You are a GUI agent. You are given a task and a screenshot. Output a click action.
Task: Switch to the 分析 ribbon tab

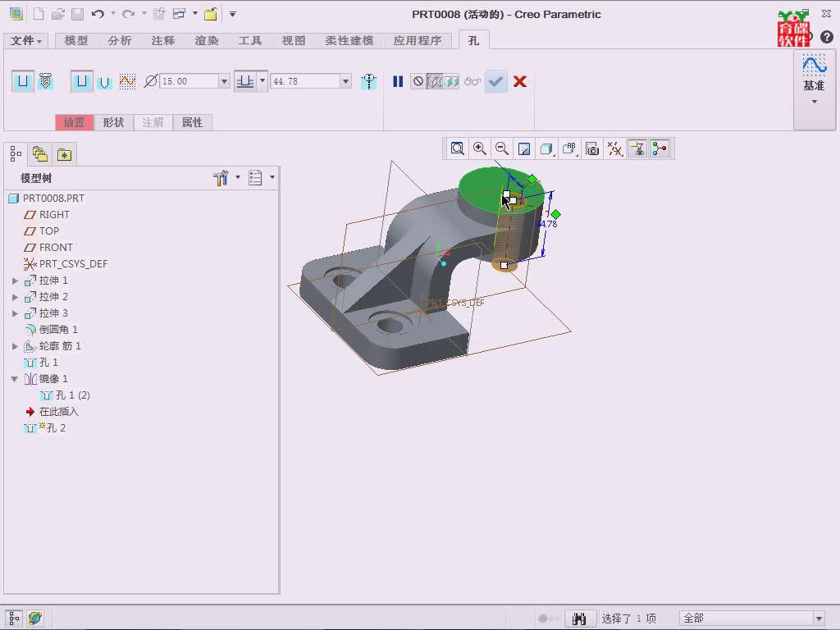[x=119, y=41]
